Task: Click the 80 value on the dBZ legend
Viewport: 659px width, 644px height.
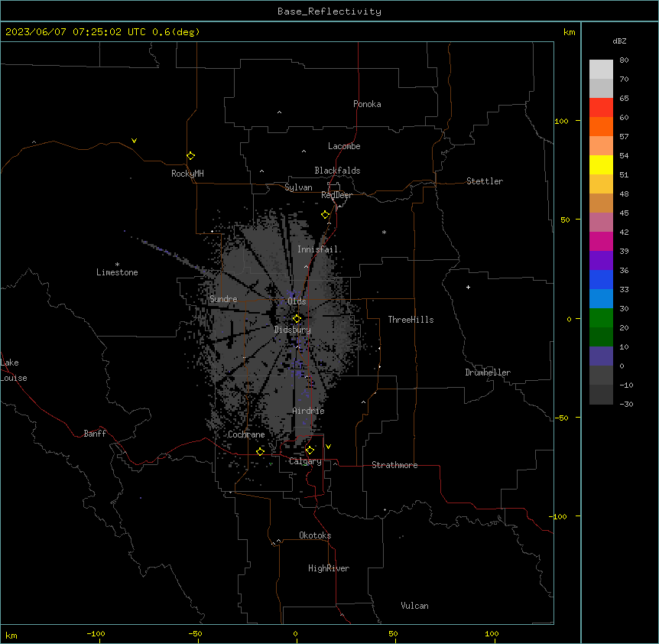Action: click(x=624, y=60)
